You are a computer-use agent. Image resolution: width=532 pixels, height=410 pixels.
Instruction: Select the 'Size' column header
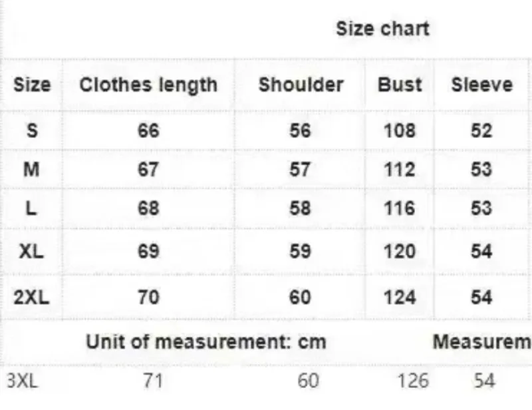[32, 85]
